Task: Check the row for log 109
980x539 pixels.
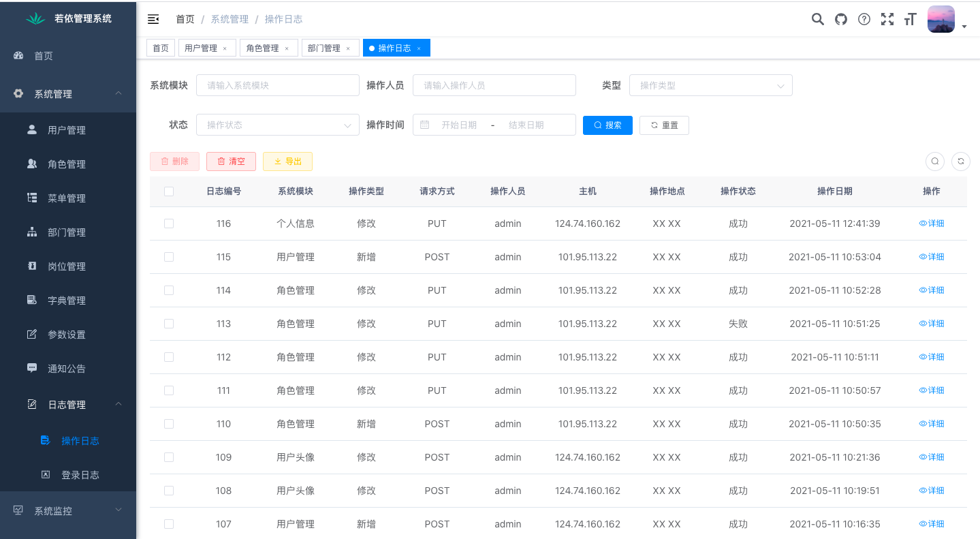Action: click(169, 457)
